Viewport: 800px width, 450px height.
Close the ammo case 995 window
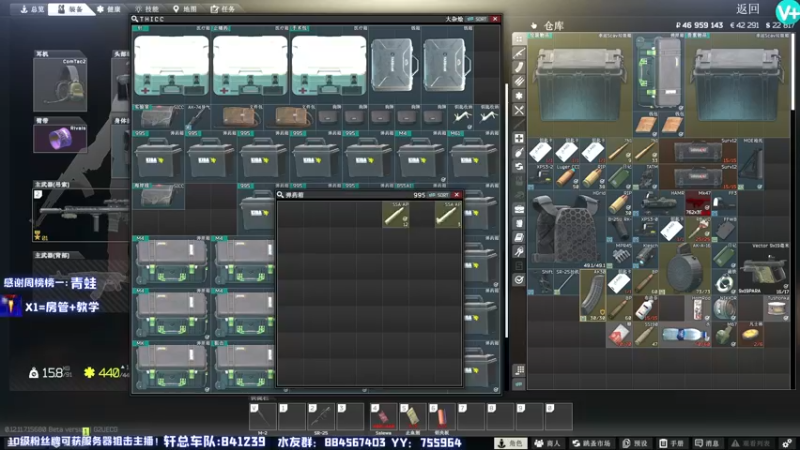(457, 195)
